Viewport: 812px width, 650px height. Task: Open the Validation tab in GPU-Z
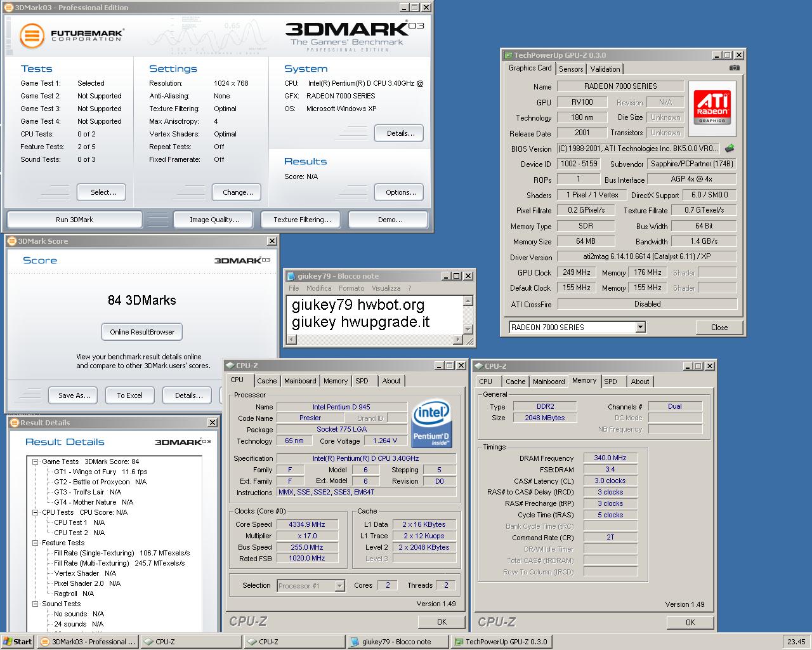pos(605,69)
